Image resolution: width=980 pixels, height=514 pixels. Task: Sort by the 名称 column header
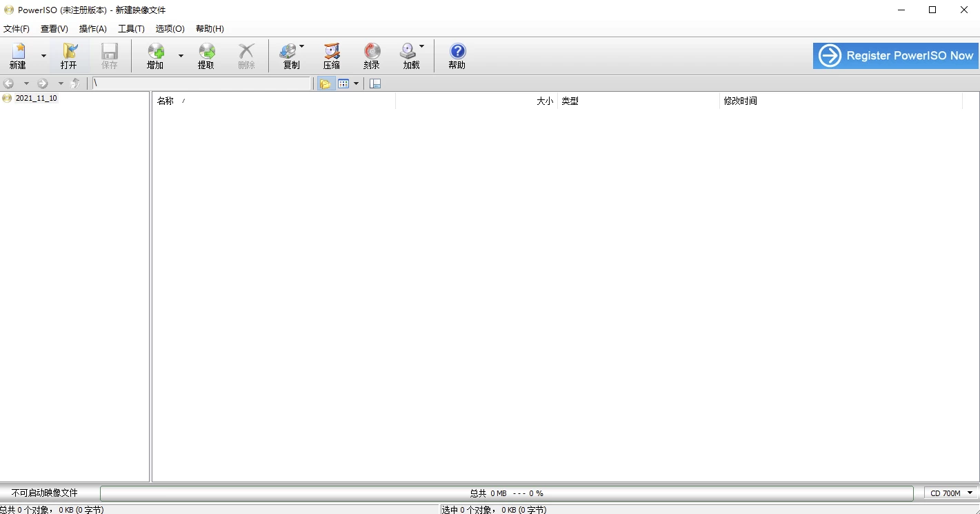166,101
